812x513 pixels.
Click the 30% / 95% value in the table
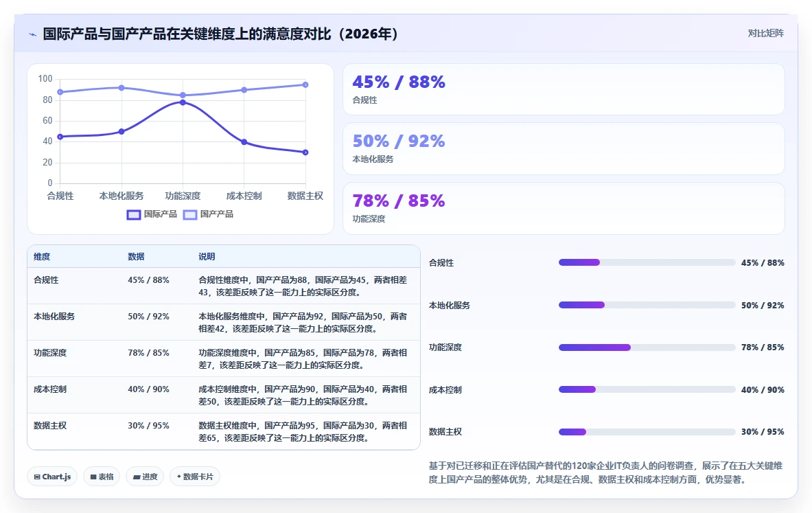[149, 425]
